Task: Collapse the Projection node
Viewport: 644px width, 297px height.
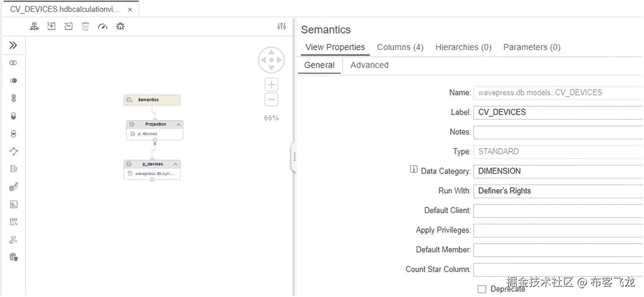Action: pos(179,124)
